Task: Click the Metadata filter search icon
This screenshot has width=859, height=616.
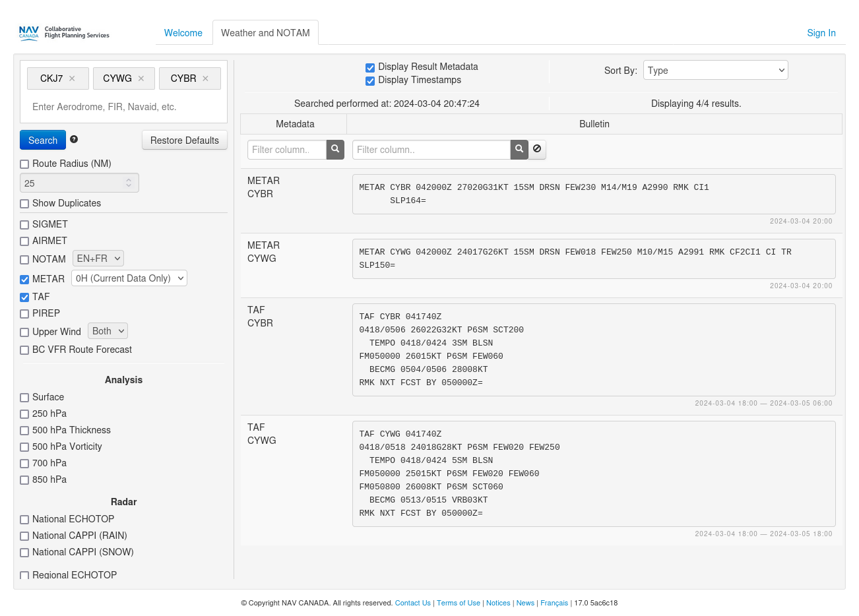Action: (335, 150)
